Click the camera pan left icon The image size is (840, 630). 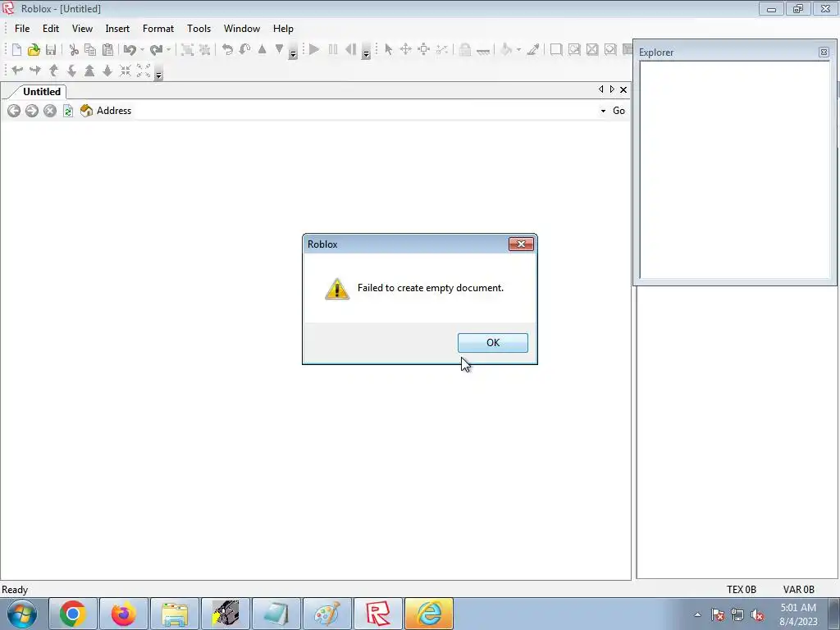pos(18,71)
